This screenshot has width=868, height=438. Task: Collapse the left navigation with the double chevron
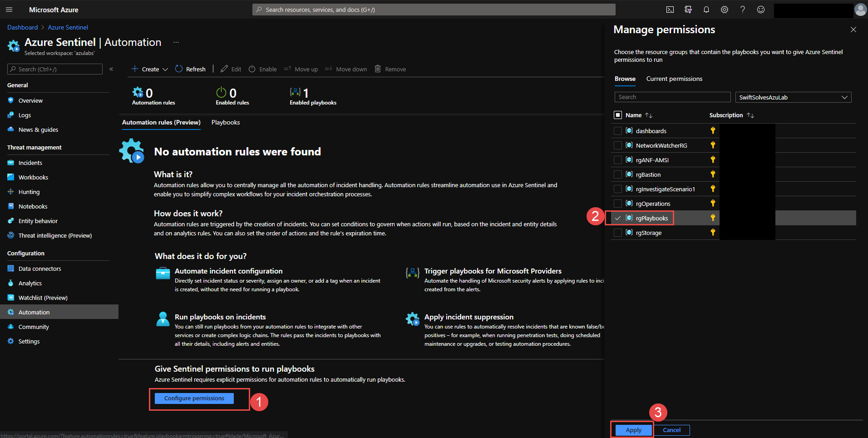(x=111, y=69)
